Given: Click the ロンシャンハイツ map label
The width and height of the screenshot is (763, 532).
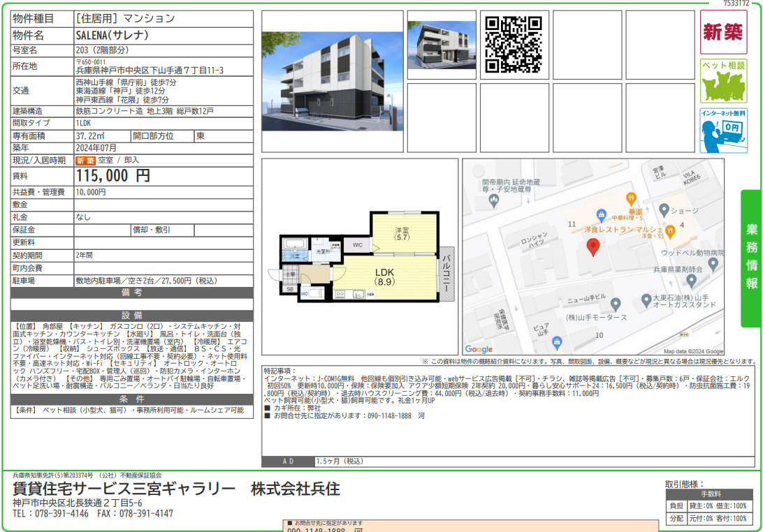Looking at the screenshot, I should coord(535,241).
